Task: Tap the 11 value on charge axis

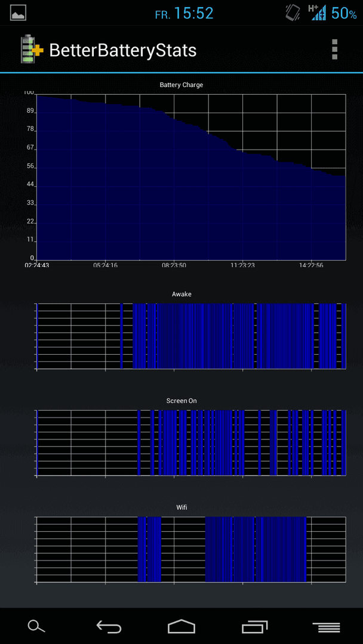Action: click(x=30, y=241)
